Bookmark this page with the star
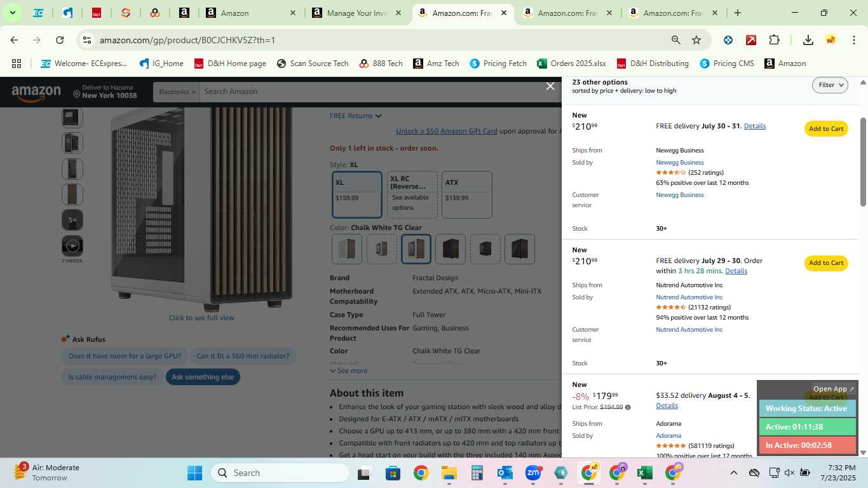868x488 pixels. (696, 40)
